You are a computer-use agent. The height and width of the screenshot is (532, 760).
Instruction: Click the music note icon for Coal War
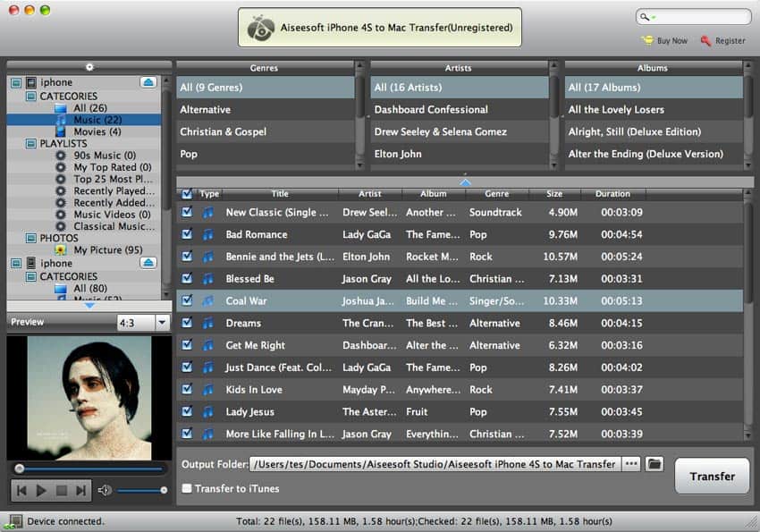coord(208,301)
